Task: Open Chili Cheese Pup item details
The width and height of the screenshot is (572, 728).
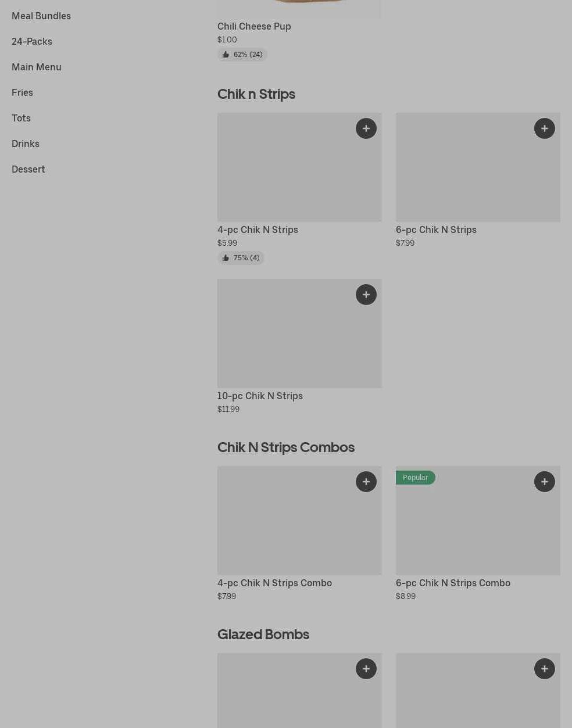Action: pyautogui.click(x=254, y=26)
